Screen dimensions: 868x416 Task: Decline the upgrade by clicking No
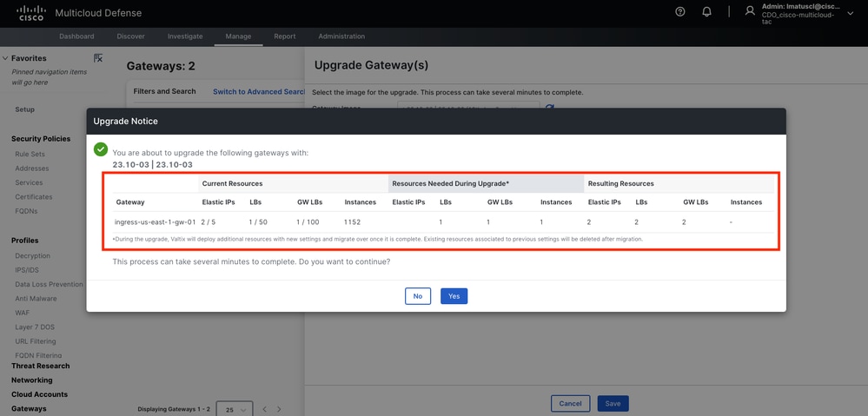[x=418, y=296]
